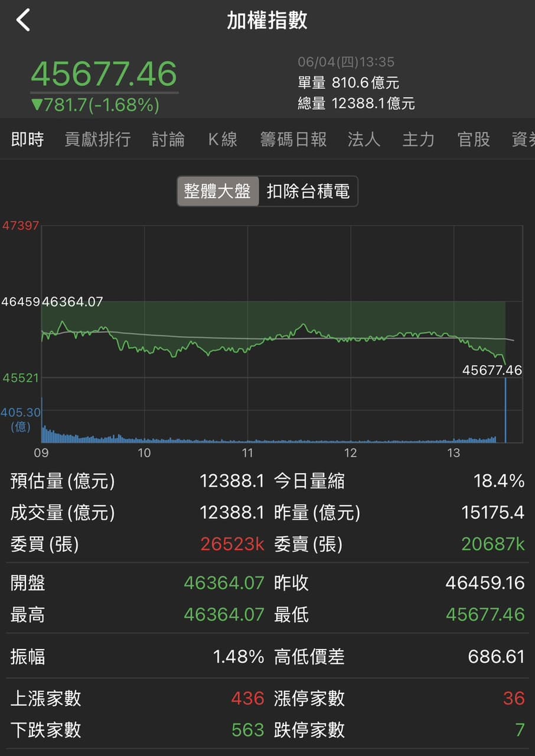The height and width of the screenshot is (756, 535).
Task: Tap the 10:00 marker on chart time axis
Action: pos(144,453)
